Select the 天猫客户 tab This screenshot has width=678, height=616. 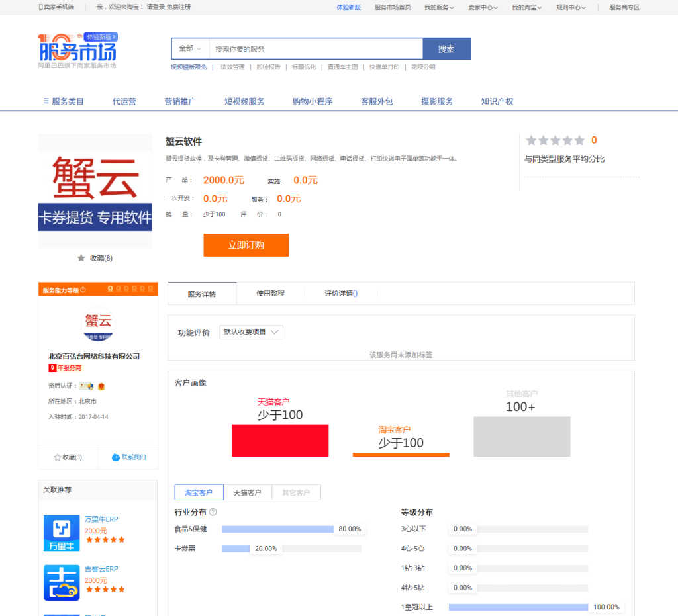(x=248, y=492)
